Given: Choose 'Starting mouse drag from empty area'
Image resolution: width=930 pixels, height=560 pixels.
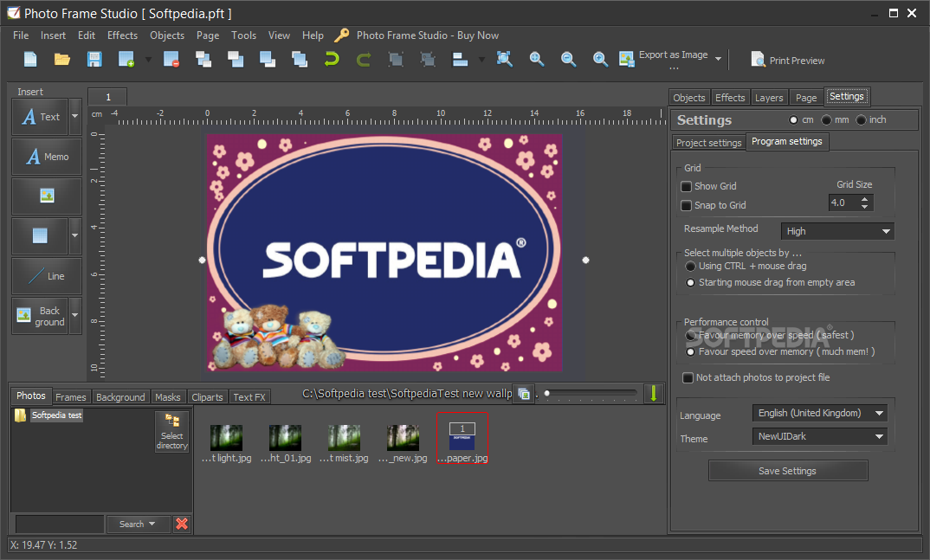Looking at the screenshot, I should coord(690,283).
